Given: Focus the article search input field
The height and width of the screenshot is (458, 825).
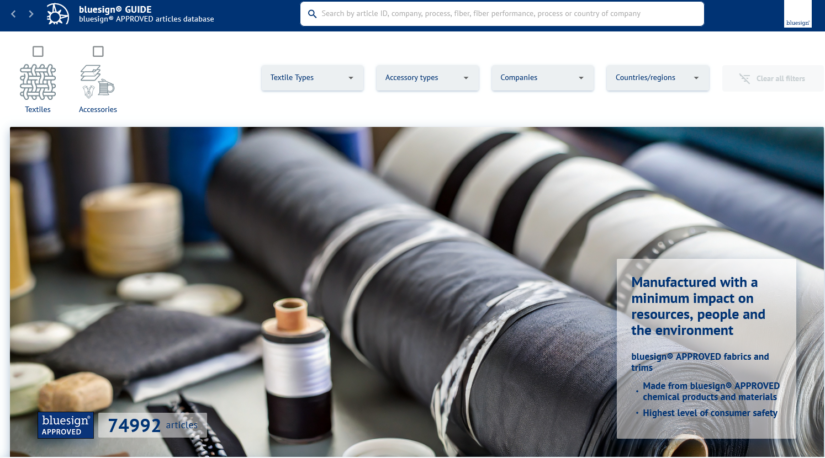Looking at the screenshot, I should [502, 14].
